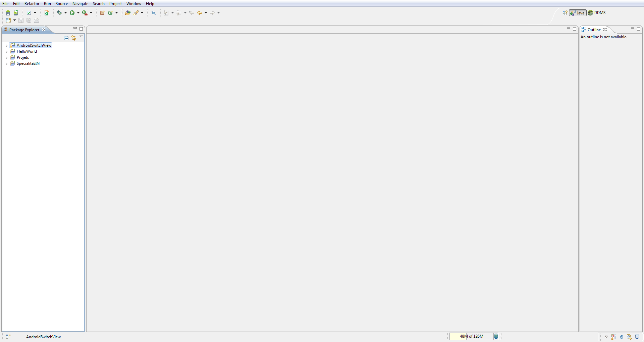Click the Save disk icon
Screen dimensions: 644x342
tap(21, 20)
